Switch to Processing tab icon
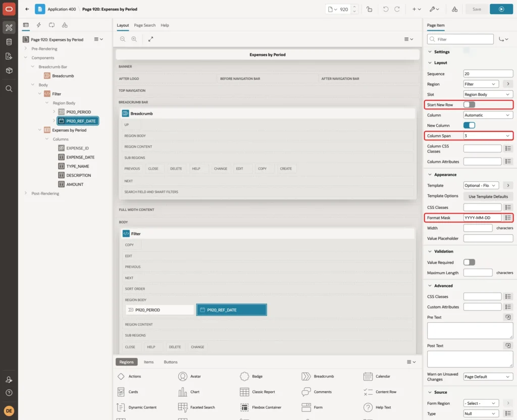 51,25
